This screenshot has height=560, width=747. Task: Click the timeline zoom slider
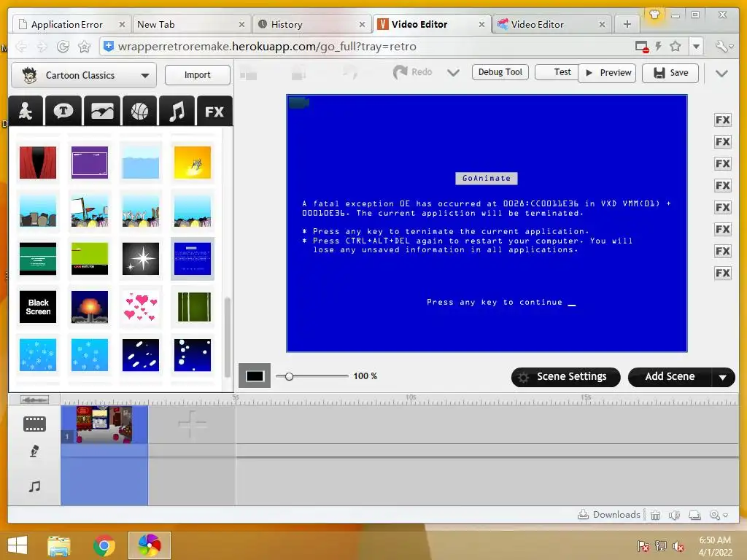click(x=34, y=400)
